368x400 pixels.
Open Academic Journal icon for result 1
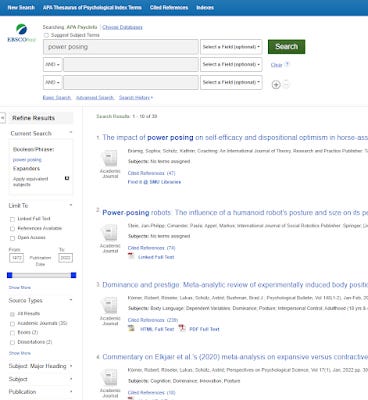pos(110,158)
